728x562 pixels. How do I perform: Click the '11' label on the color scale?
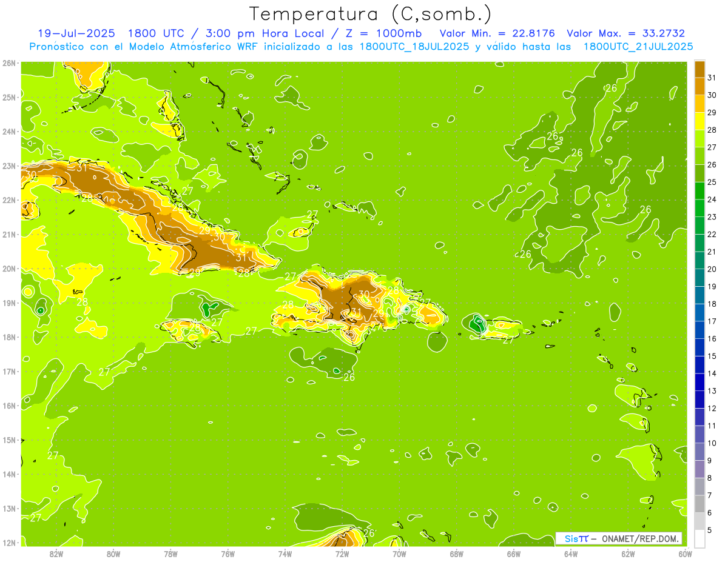click(x=712, y=426)
